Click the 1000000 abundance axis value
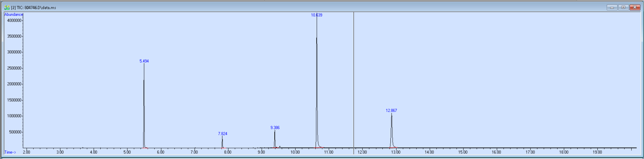The height and width of the screenshot is (159, 644). click(x=14, y=116)
